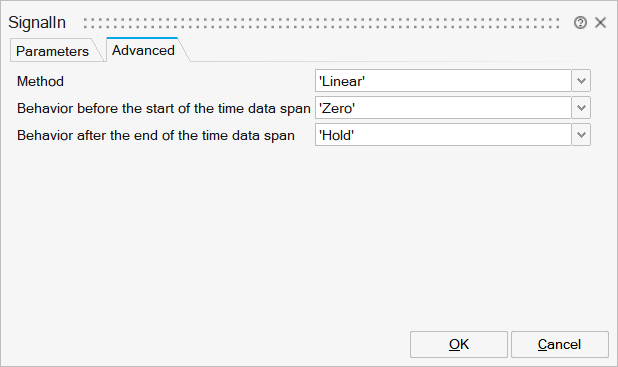Click the Method label
The image size is (618, 367).
tap(40, 81)
